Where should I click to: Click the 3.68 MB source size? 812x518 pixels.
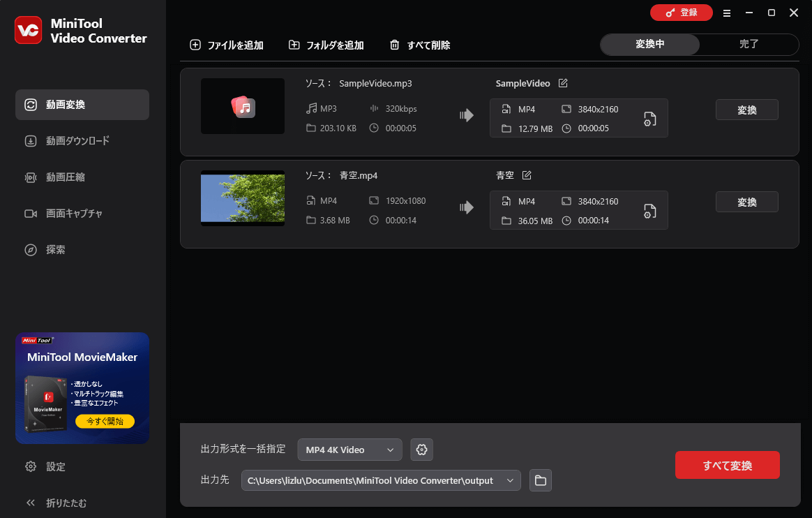pyautogui.click(x=335, y=221)
